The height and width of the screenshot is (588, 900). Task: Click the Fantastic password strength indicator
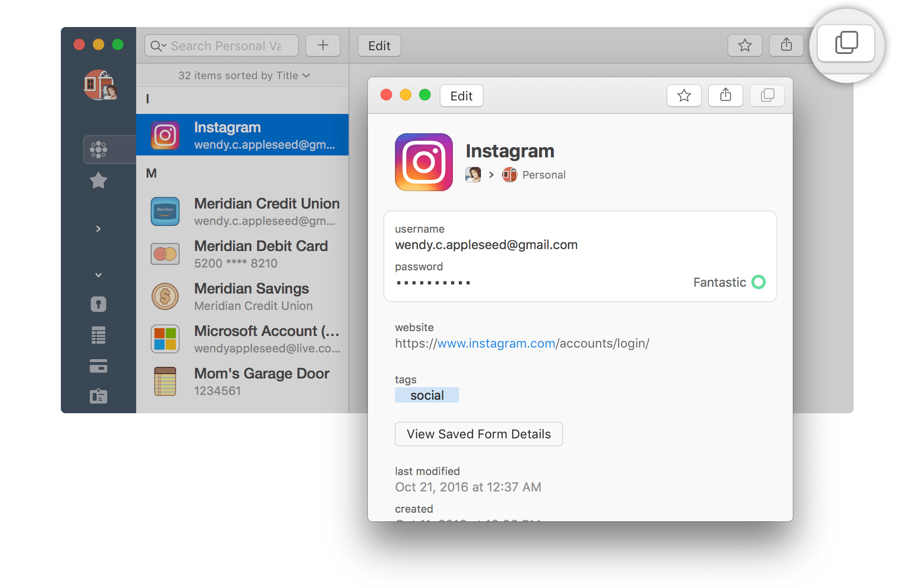pyautogui.click(x=729, y=282)
